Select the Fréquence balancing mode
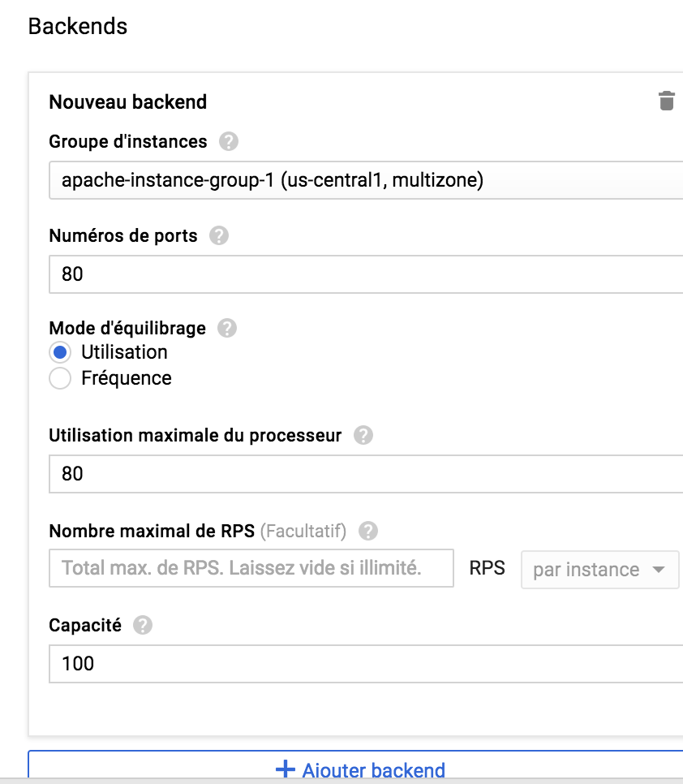The width and height of the screenshot is (683, 784). coord(60,377)
